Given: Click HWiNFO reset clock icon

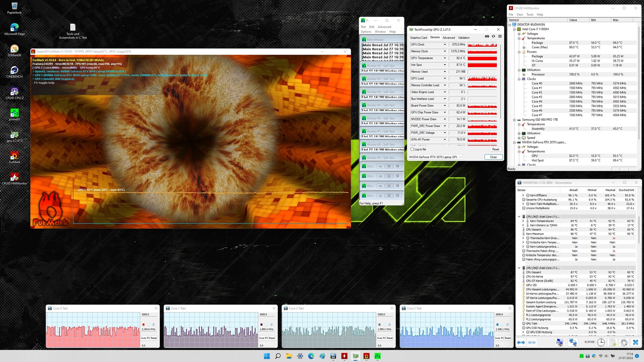Looking at the screenshot, I should point(601,342).
